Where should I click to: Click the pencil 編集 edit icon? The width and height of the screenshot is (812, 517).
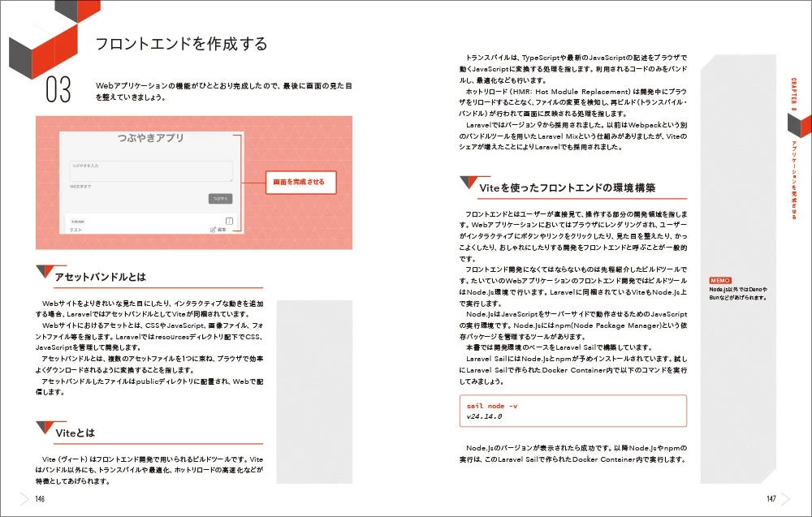point(218,229)
